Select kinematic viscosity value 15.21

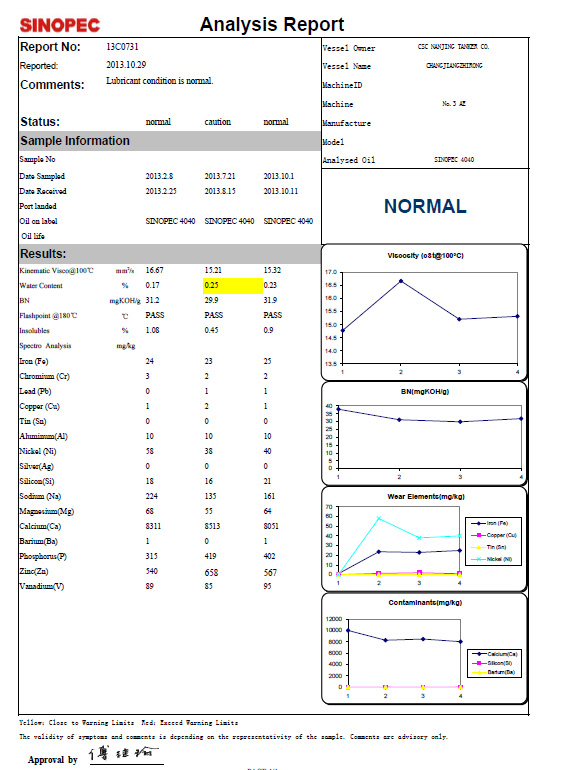pyautogui.click(x=213, y=270)
